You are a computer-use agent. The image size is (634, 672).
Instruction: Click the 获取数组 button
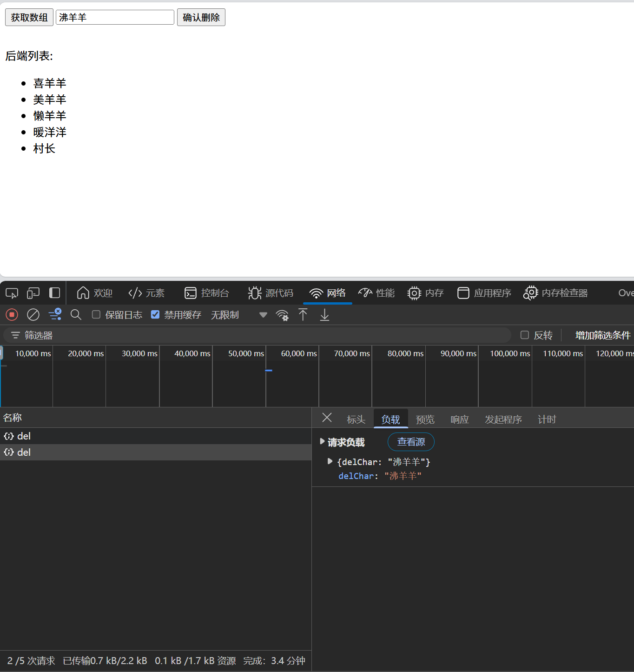29,17
